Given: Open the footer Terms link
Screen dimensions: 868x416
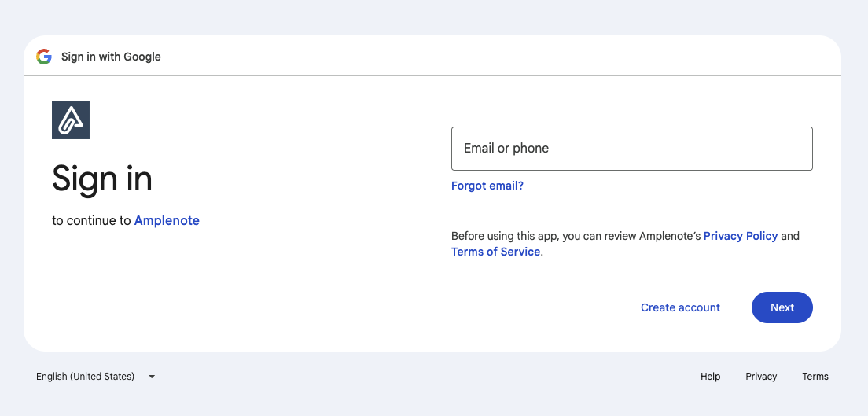Looking at the screenshot, I should click(x=815, y=377).
